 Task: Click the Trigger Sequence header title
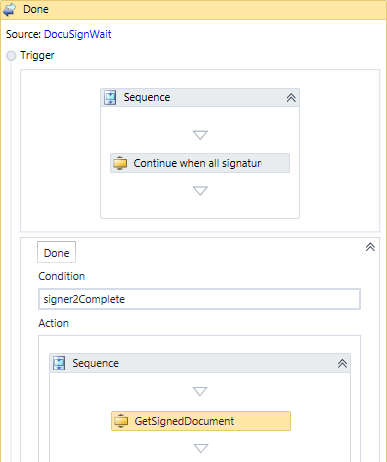click(x=147, y=97)
